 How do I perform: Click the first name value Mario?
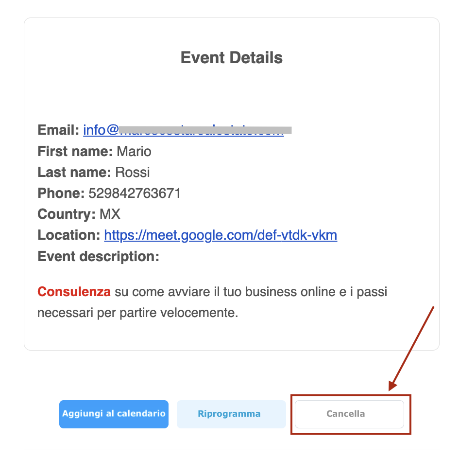(134, 151)
